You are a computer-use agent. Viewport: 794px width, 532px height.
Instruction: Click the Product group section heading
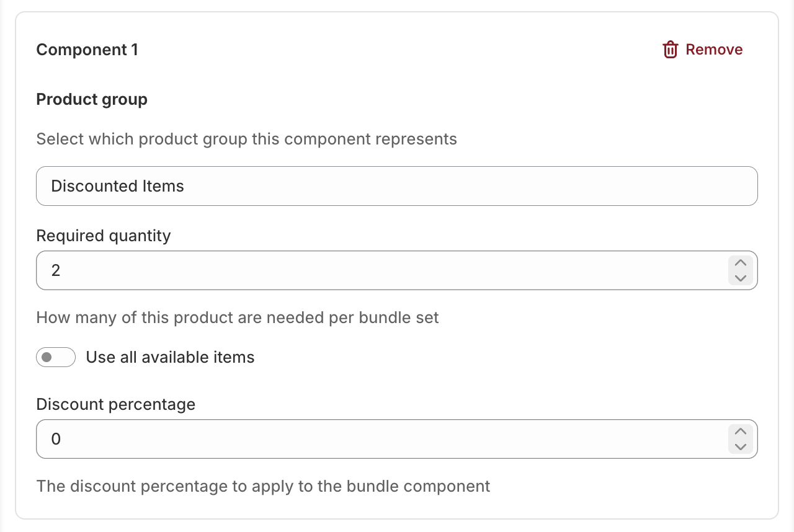click(x=92, y=99)
